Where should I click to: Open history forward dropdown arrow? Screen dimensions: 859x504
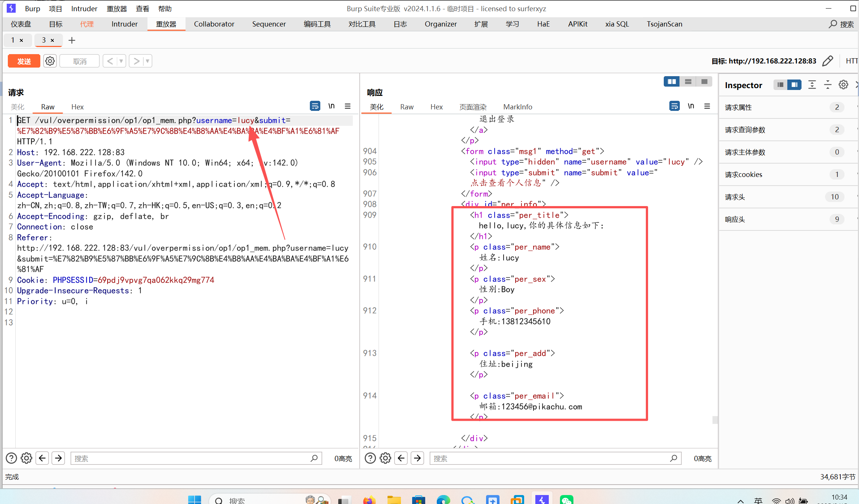click(147, 61)
